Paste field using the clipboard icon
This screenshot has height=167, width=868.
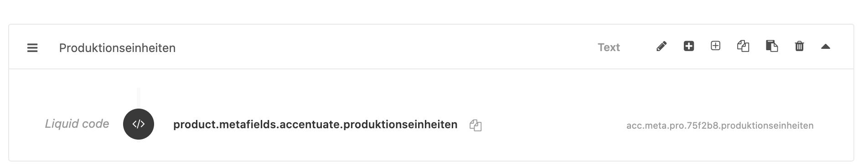(771, 46)
